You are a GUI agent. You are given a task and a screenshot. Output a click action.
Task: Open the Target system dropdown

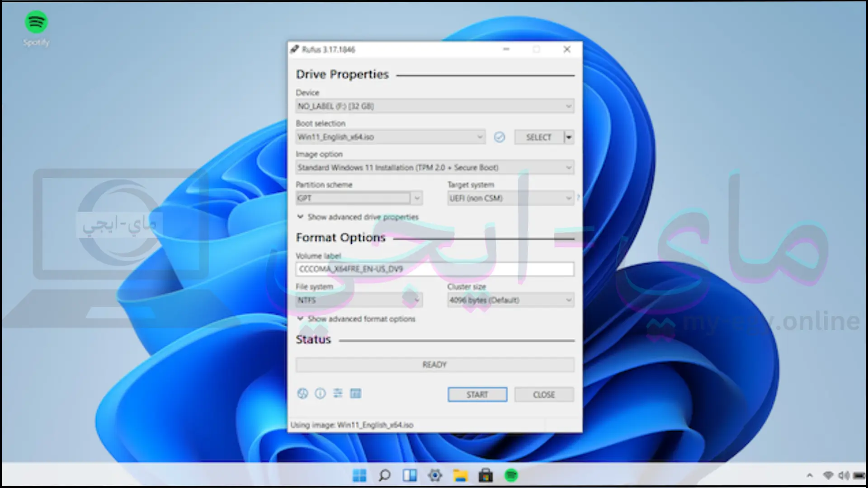coord(511,198)
